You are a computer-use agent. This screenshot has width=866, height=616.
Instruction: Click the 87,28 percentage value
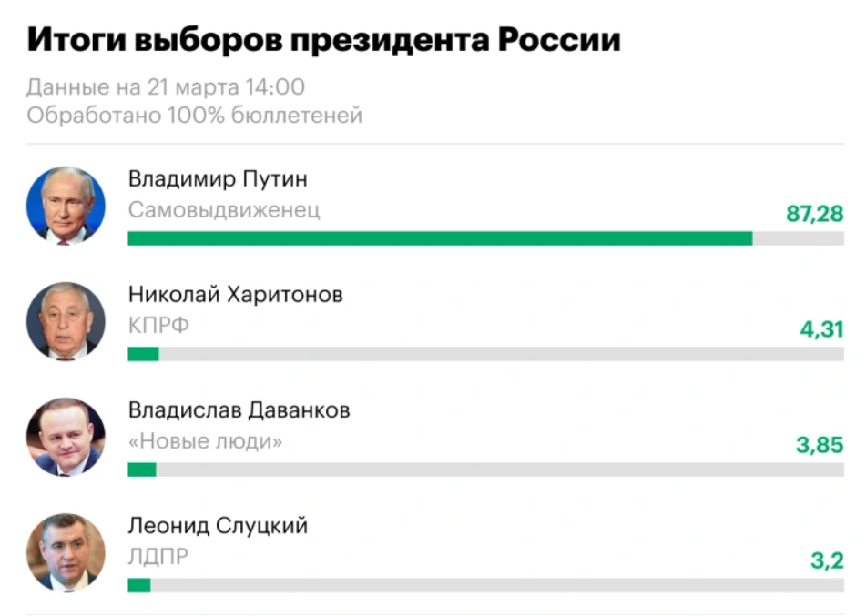point(815,215)
